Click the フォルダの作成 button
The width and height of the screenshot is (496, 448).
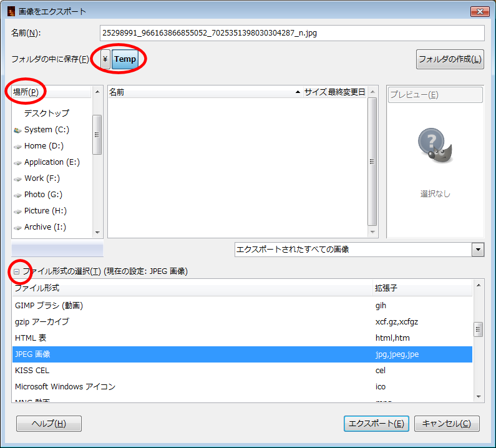(x=450, y=59)
